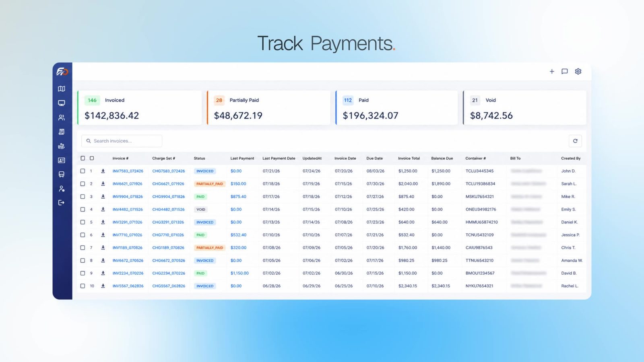Click the plus icon in the top bar
This screenshot has width=644, height=362.
(x=552, y=72)
